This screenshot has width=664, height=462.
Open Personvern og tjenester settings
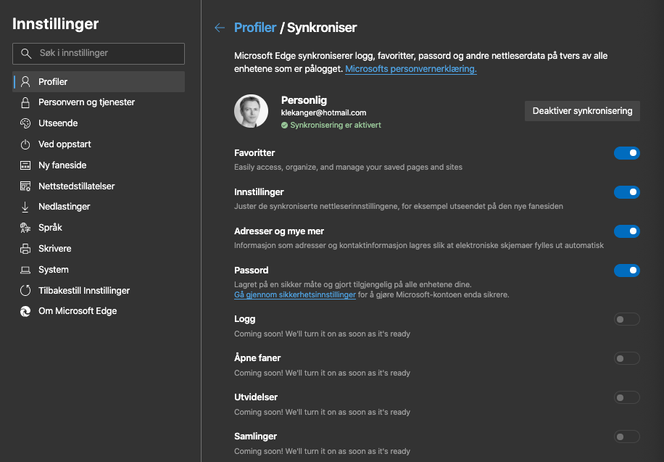(x=98, y=102)
